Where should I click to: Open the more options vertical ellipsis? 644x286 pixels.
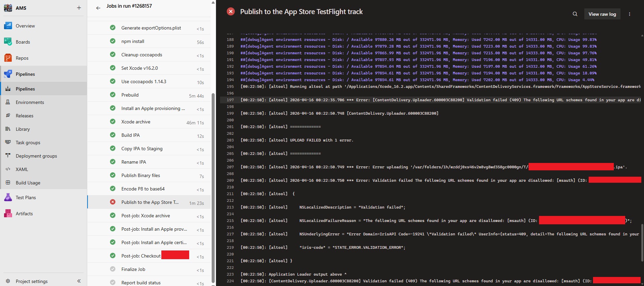tap(630, 14)
